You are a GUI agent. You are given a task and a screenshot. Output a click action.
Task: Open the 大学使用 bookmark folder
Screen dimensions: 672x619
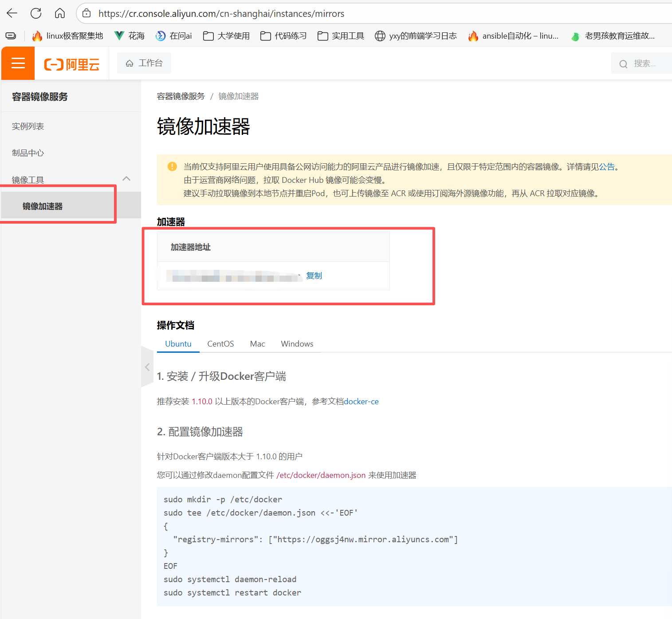coord(226,36)
